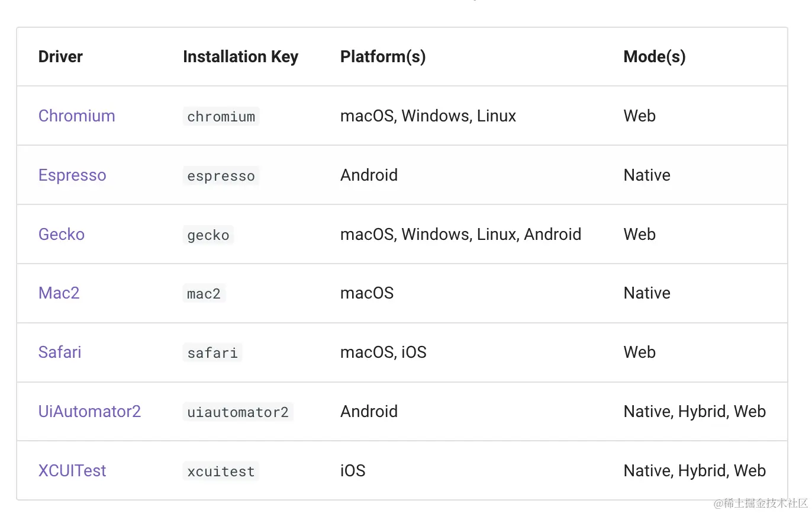The height and width of the screenshot is (513, 812).
Task: Click the Installation Key column header
Action: click(240, 57)
